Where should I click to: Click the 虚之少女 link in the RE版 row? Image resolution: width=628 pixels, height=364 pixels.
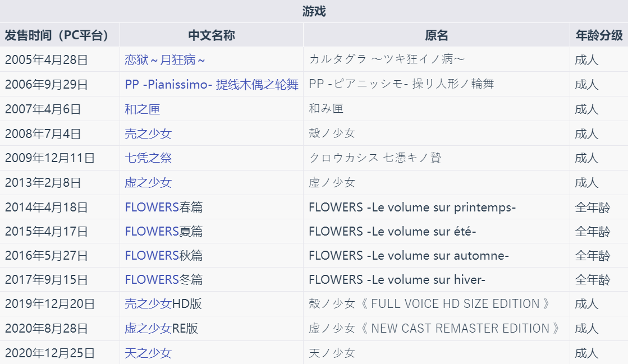point(148,328)
